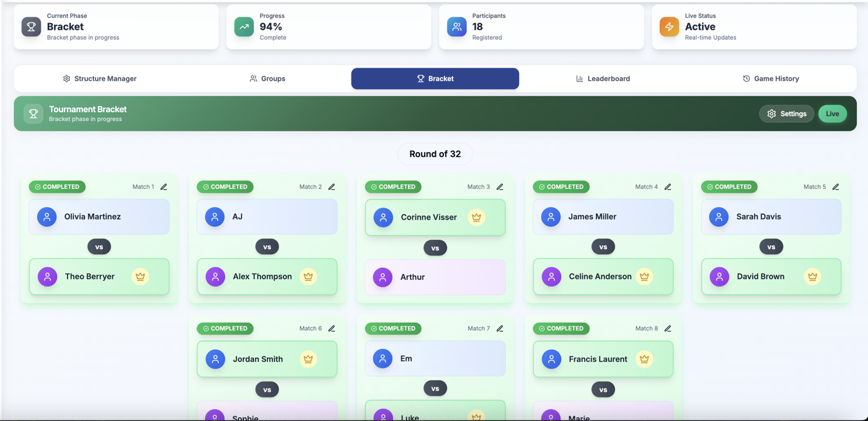Screen dimensions: 868x421
Task: Switch to the Groups tab
Action: (267, 79)
